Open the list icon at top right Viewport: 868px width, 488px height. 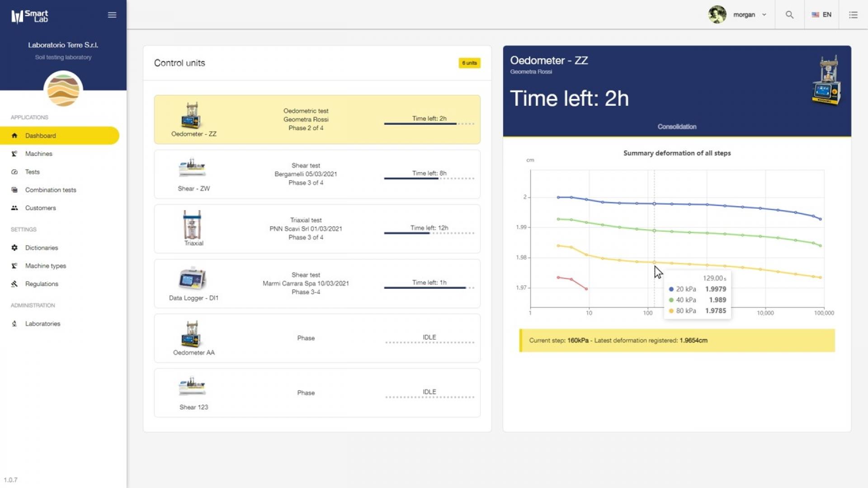[853, 15]
